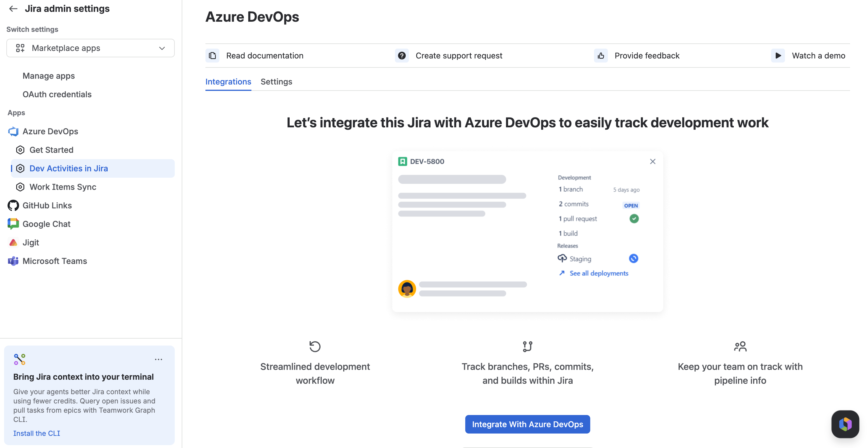
Task: Open Watch a demo
Action: 819,56
